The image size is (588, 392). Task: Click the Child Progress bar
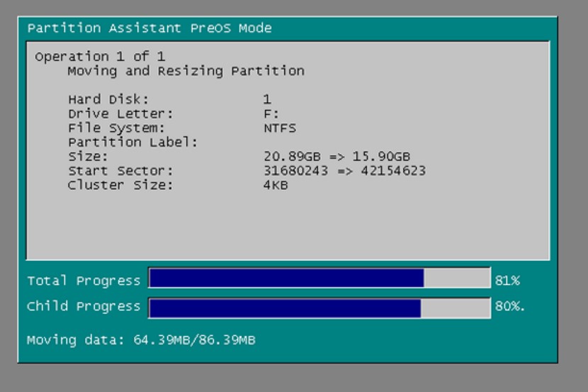point(320,308)
